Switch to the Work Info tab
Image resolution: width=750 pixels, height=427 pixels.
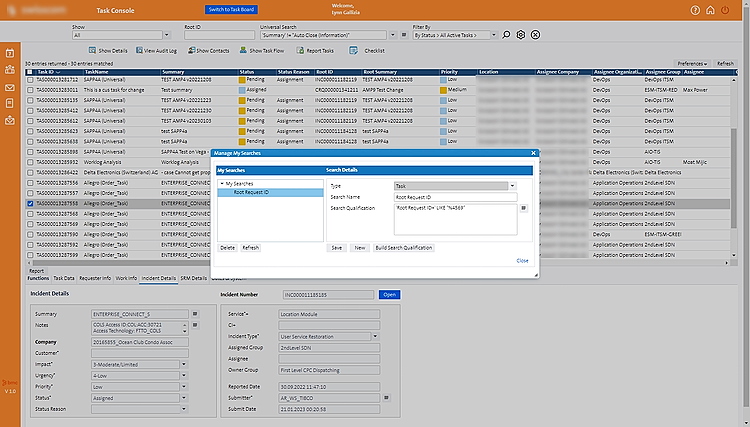[126, 278]
